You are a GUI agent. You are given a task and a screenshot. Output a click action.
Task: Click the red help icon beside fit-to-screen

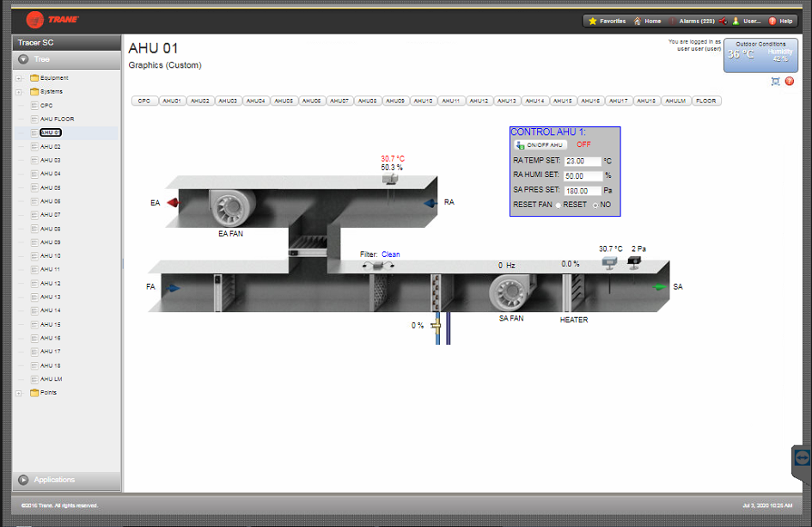point(789,81)
